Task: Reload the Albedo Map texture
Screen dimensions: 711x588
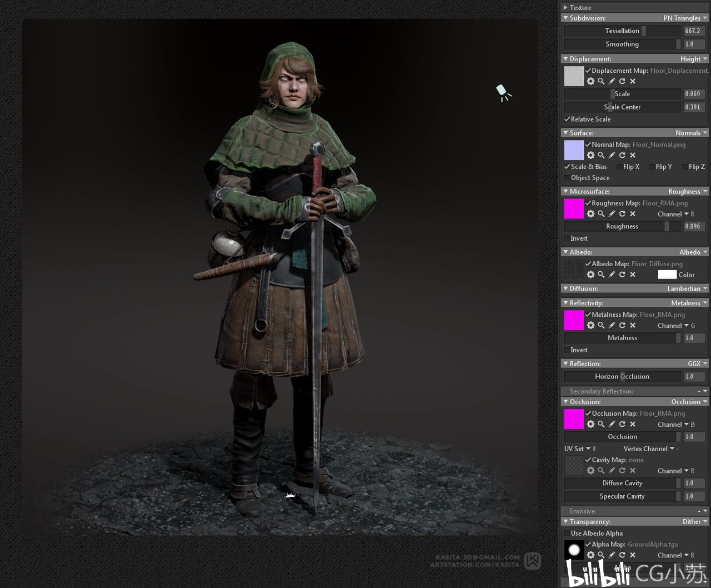Action: [622, 275]
